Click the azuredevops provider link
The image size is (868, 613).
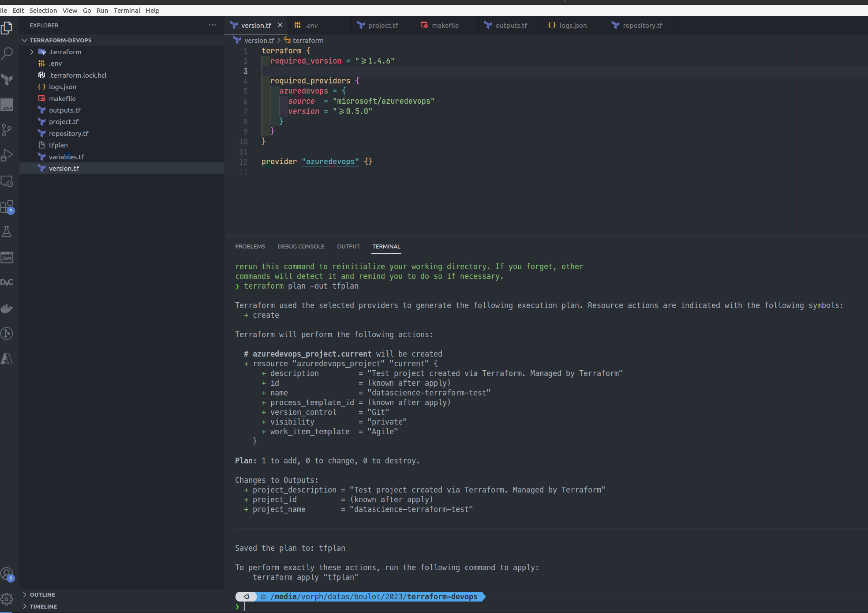tap(330, 162)
